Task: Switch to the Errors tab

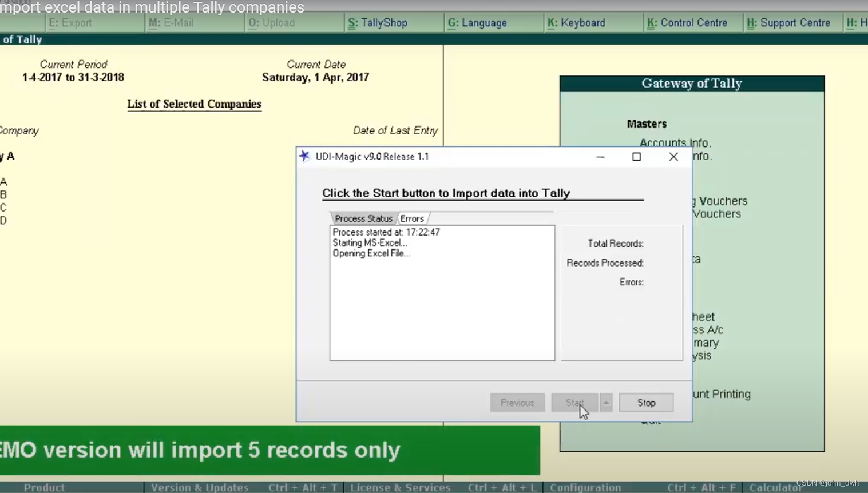Action: (412, 218)
